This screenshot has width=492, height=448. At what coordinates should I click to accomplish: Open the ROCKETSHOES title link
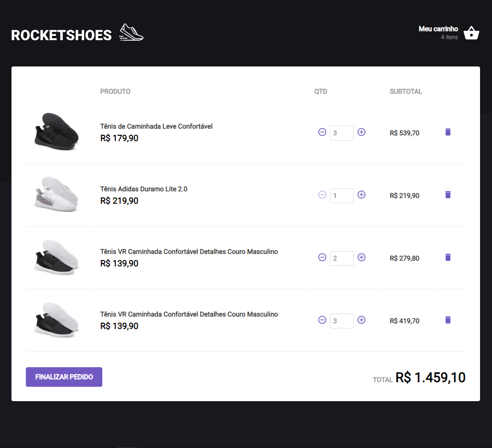point(61,34)
